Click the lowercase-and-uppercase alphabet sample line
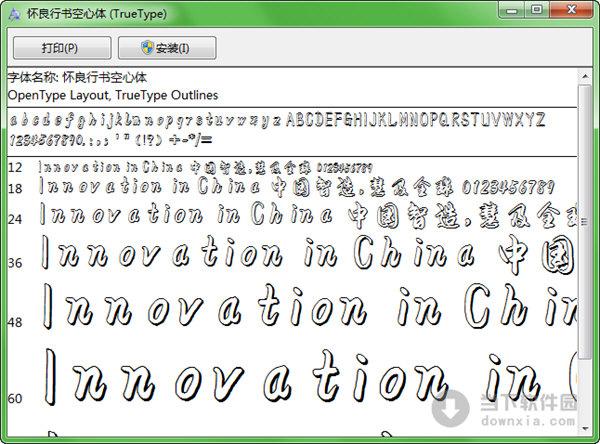This screenshot has height=444, width=600. (x=277, y=119)
